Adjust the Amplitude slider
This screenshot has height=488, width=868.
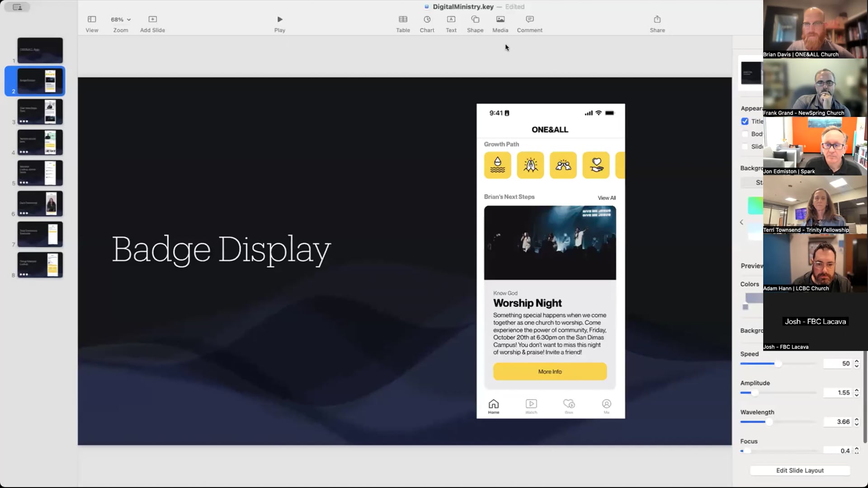point(755,393)
